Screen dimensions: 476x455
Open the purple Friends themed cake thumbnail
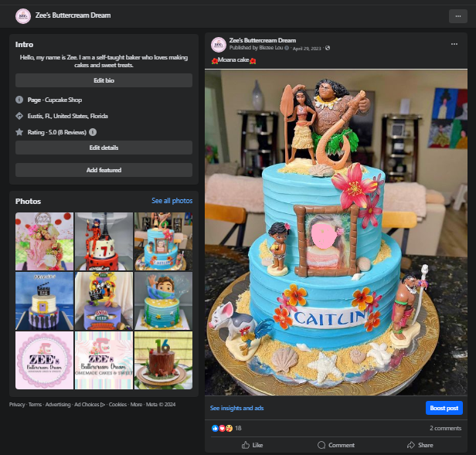[x=104, y=301]
